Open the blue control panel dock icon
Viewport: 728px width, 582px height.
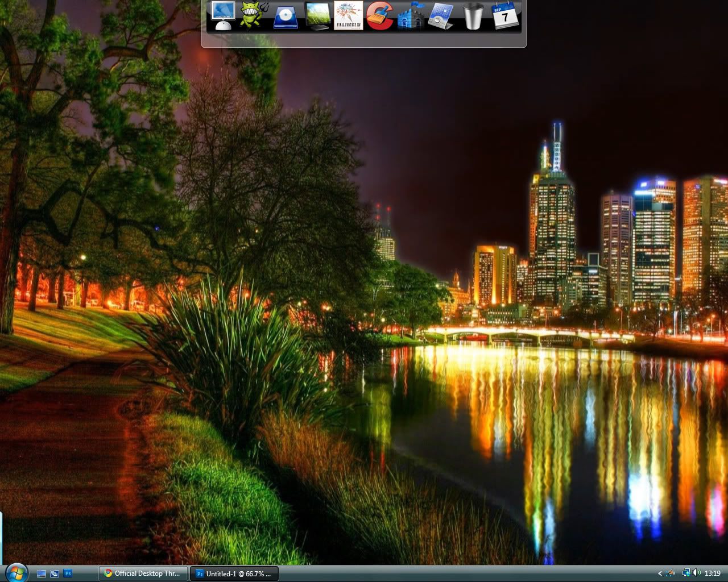441,16
